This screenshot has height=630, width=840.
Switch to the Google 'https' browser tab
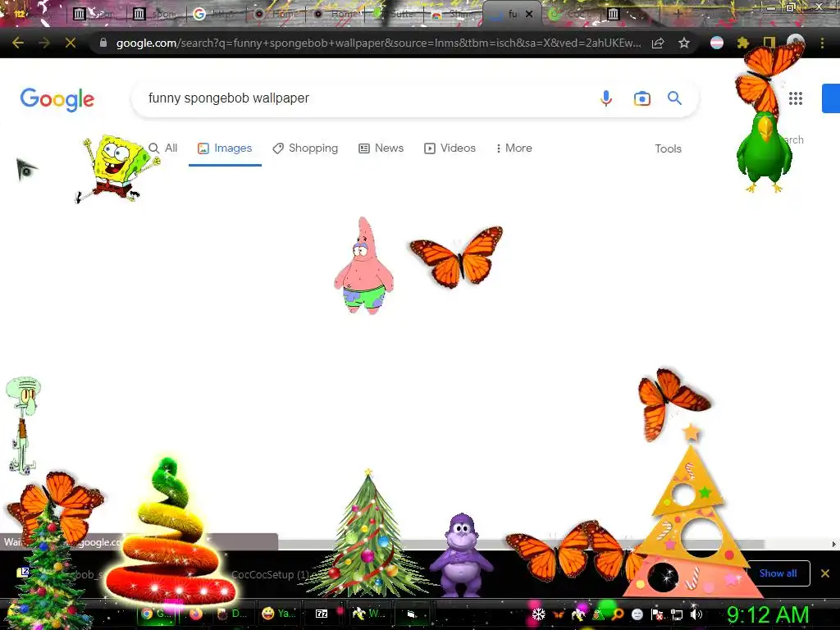[216, 14]
